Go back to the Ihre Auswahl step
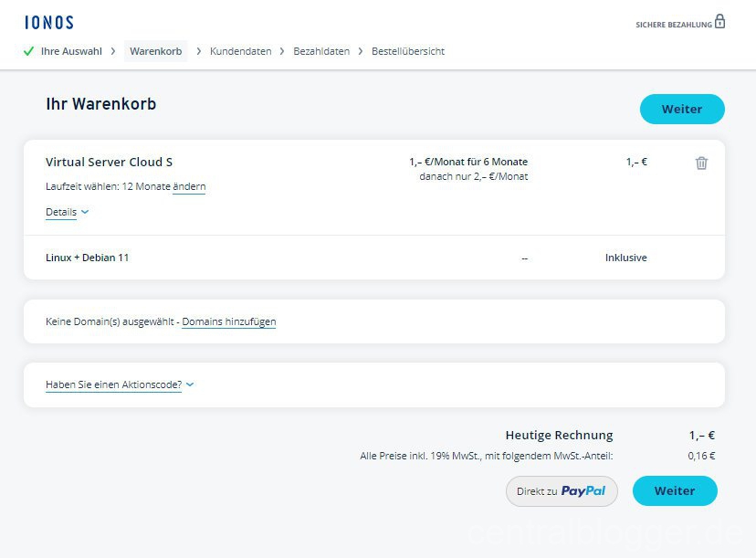 tap(70, 51)
